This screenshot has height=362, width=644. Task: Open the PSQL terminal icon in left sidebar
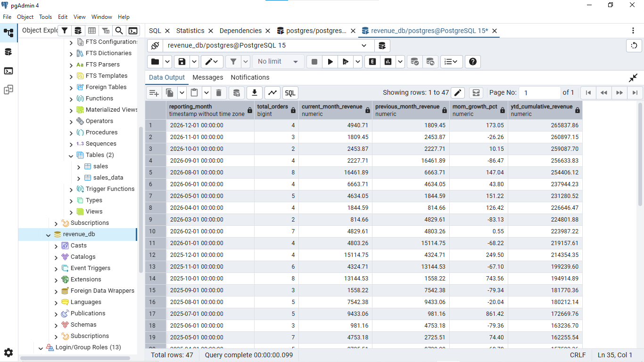[x=8, y=71]
